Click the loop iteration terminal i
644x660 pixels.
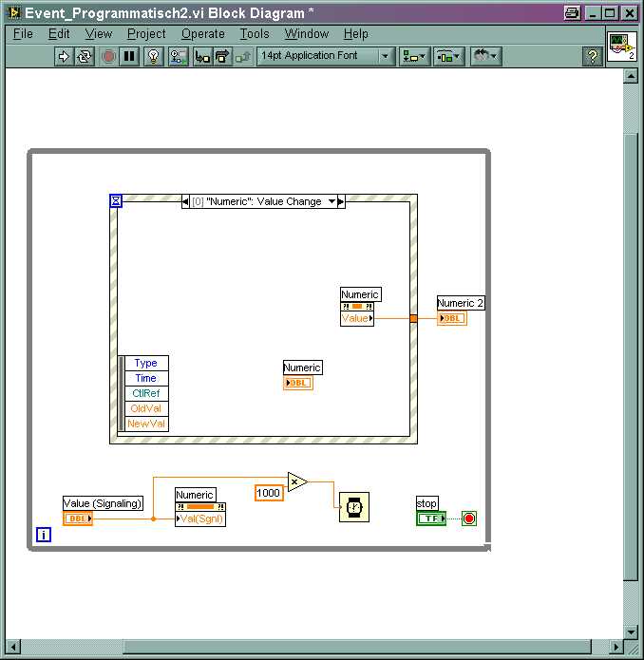coord(44,535)
